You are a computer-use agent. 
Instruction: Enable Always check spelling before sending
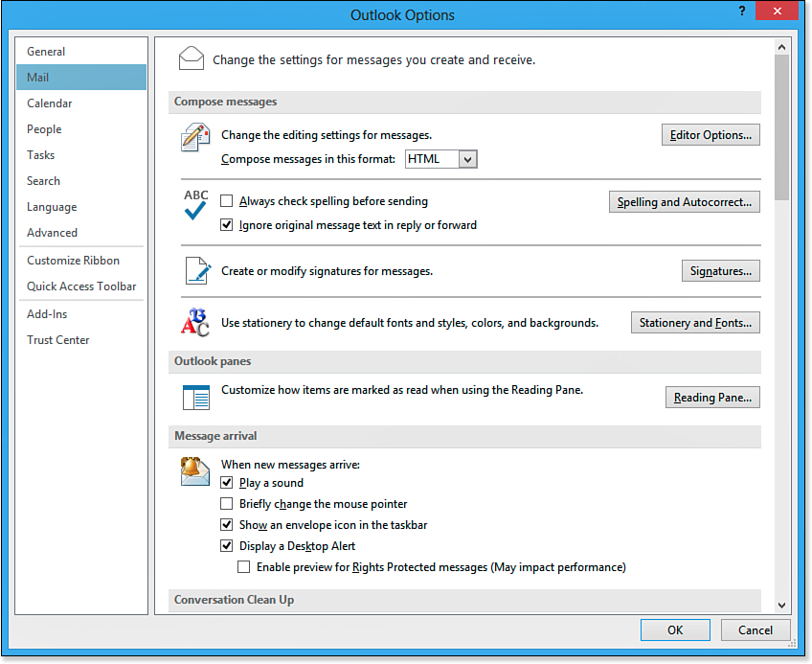(x=227, y=201)
